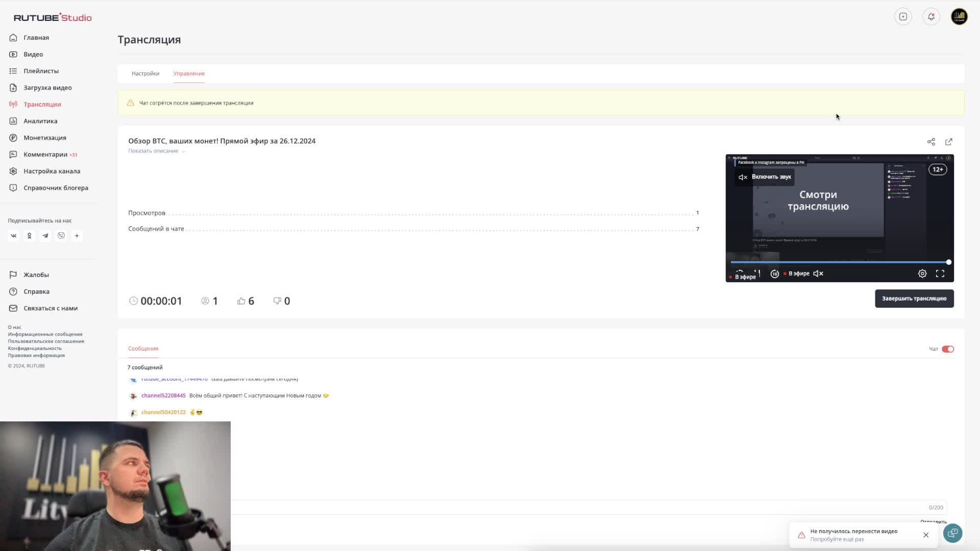
Task: Open Конфиденциальность footer link
Action: [35, 348]
